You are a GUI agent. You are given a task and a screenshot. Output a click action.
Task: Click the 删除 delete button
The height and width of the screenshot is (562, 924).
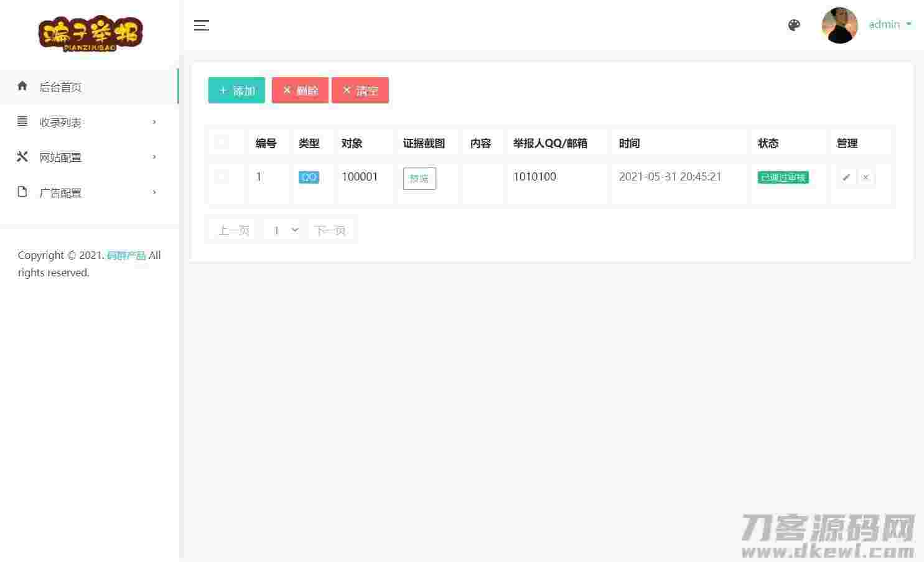point(300,90)
